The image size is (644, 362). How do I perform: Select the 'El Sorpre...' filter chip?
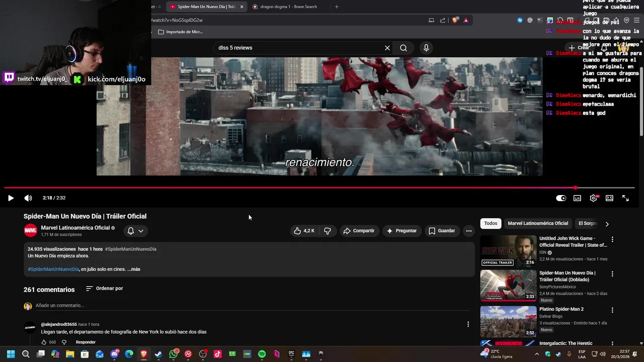[587, 223]
